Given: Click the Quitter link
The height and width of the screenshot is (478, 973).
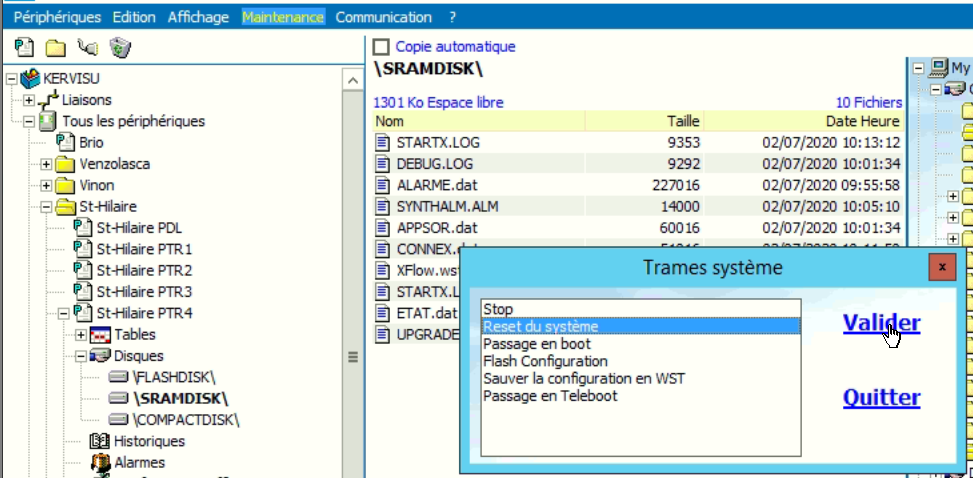Looking at the screenshot, I should coord(881,398).
